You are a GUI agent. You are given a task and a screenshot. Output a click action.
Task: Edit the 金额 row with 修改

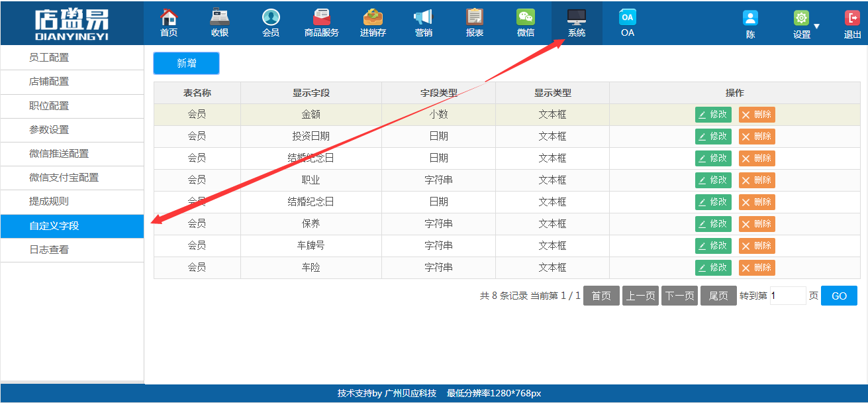click(x=713, y=115)
